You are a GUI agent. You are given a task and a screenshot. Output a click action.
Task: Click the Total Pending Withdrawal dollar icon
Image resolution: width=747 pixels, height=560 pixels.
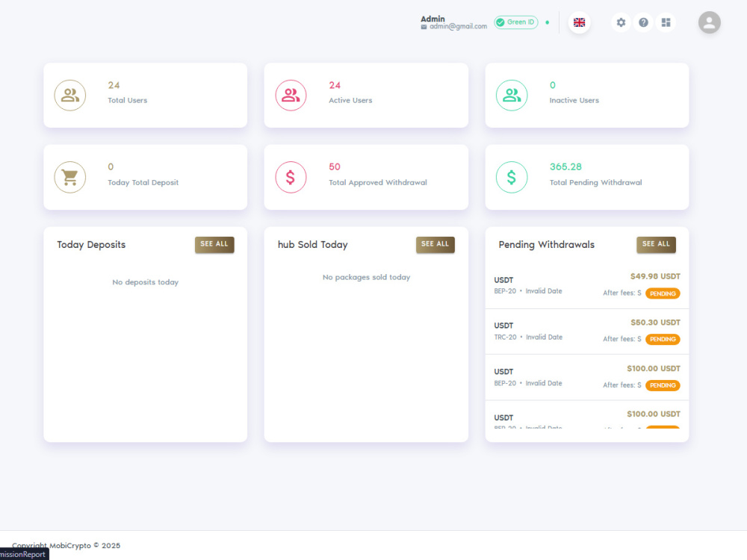click(x=512, y=177)
